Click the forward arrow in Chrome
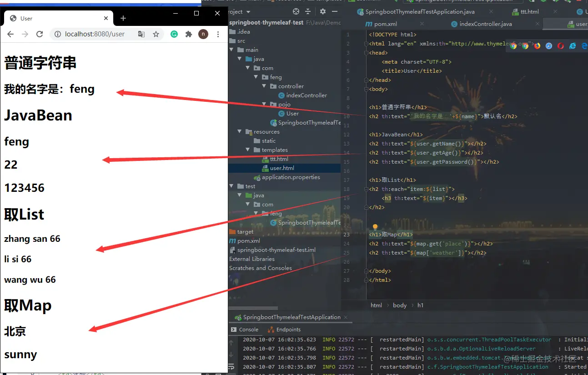Screen dimensions: 588x375 tap(25, 34)
